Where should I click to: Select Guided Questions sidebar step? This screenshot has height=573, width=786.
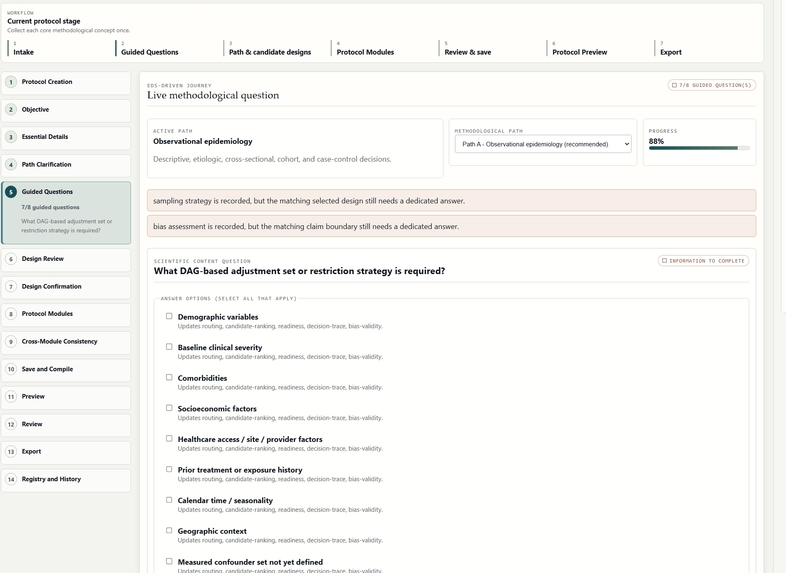(x=66, y=213)
